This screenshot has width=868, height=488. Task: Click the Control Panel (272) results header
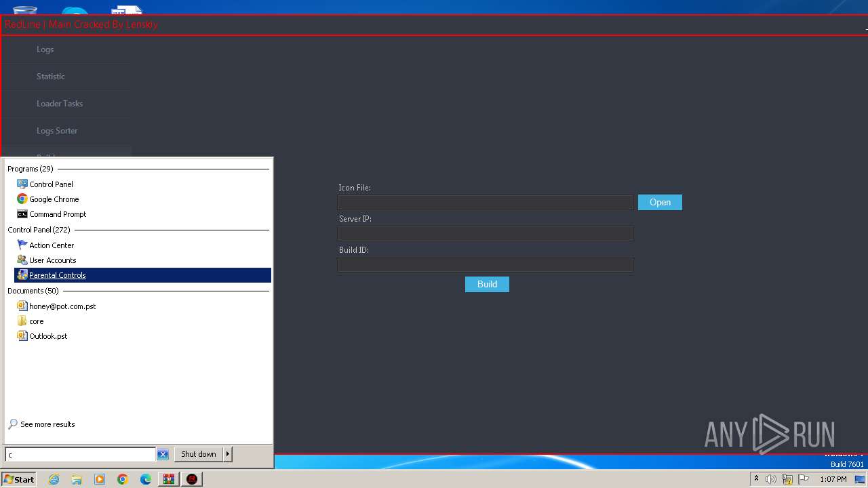(x=39, y=230)
